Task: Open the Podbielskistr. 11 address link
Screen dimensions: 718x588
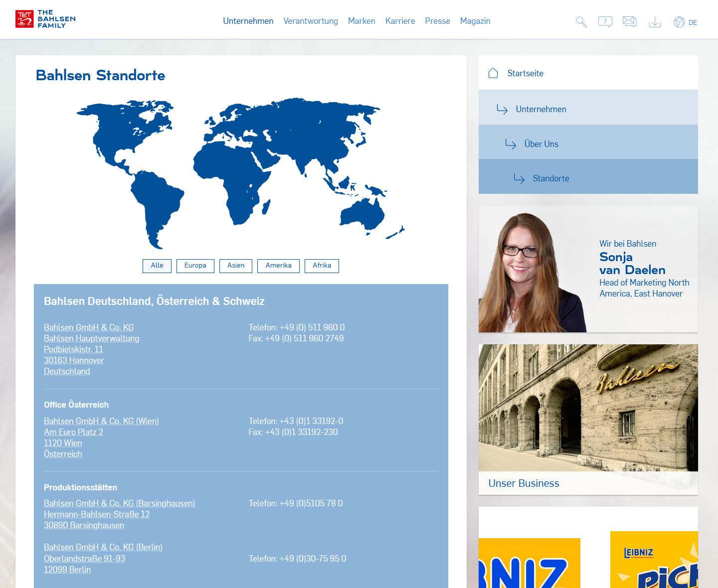Action: pos(73,349)
